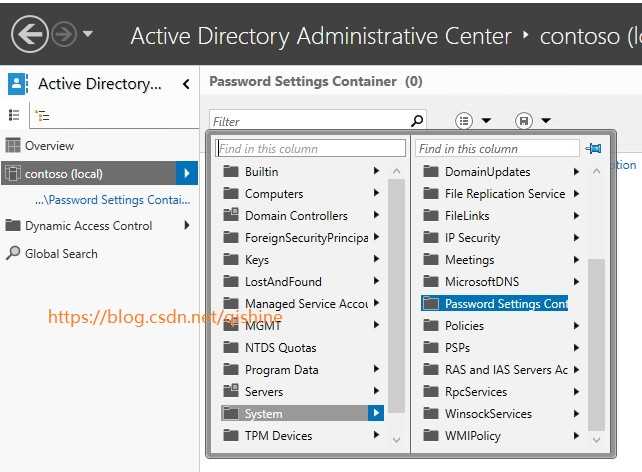Expand the System blue arrow
642x472 pixels.
tap(375, 413)
